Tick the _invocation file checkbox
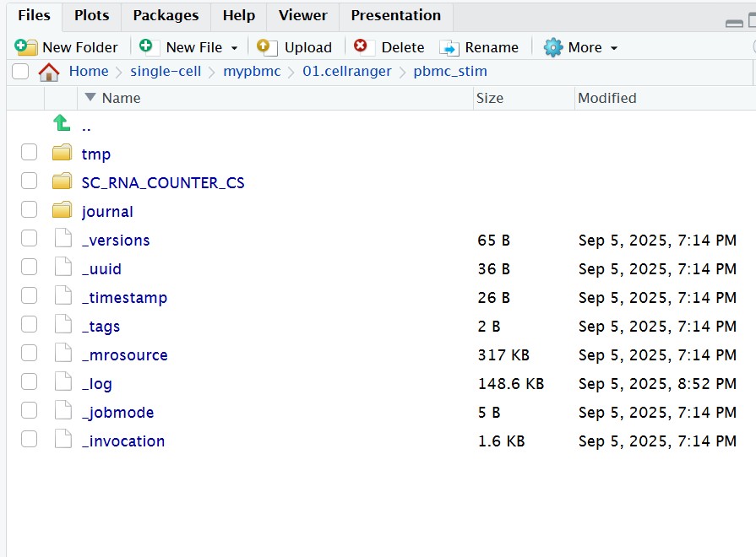The height and width of the screenshot is (557, 756). 29,439
